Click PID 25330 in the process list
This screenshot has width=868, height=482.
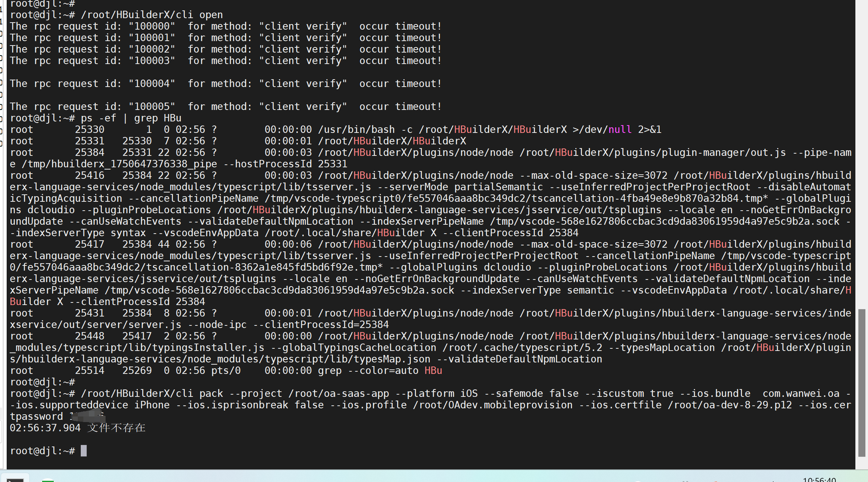(x=90, y=130)
